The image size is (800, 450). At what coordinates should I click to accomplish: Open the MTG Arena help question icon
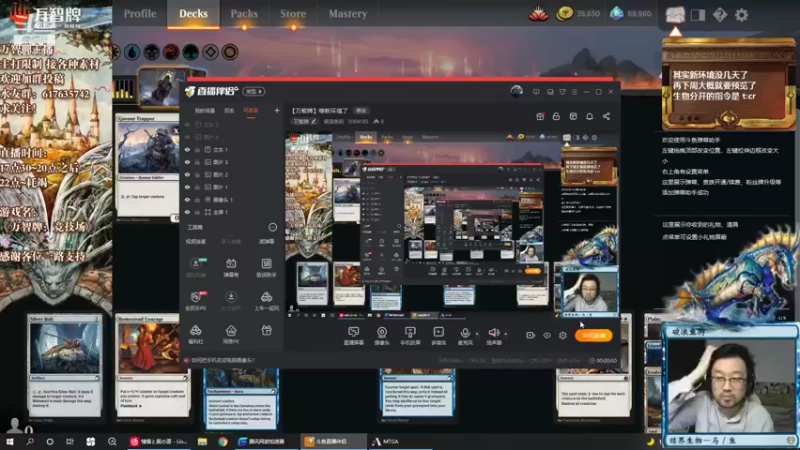pyautogui.click(x=720, y=15)
